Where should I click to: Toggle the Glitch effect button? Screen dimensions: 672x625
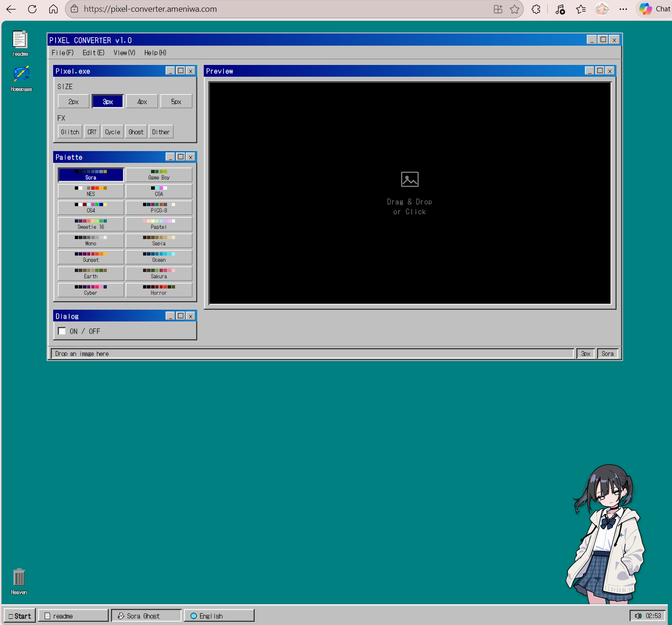point(70,132)
